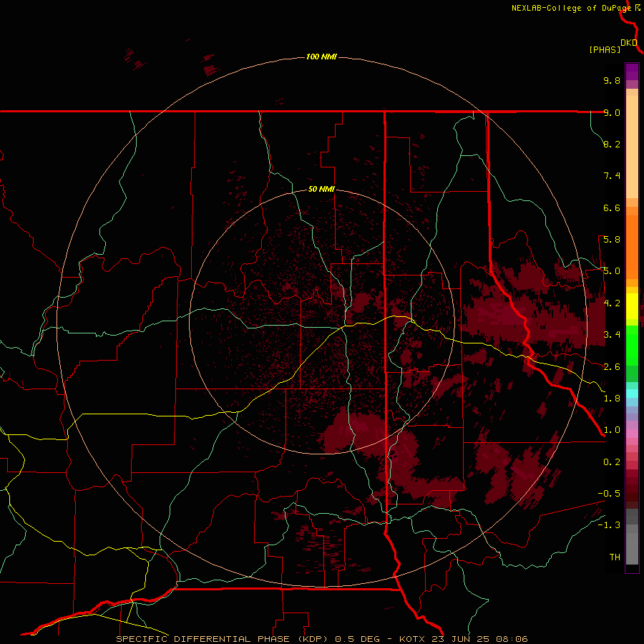Click the KOTX 23 JUN 25 08:06 timestamp
This screenshot has height=644, width=644.
463,639
